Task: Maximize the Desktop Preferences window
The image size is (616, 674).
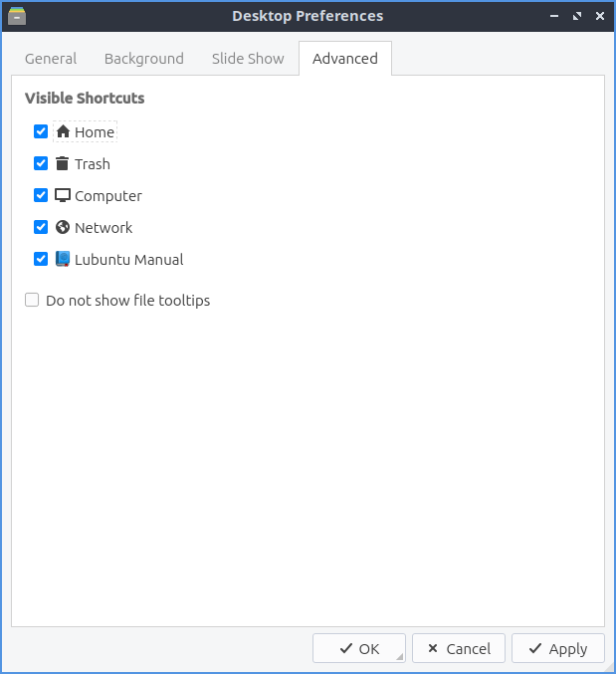Action: [577, 16]
